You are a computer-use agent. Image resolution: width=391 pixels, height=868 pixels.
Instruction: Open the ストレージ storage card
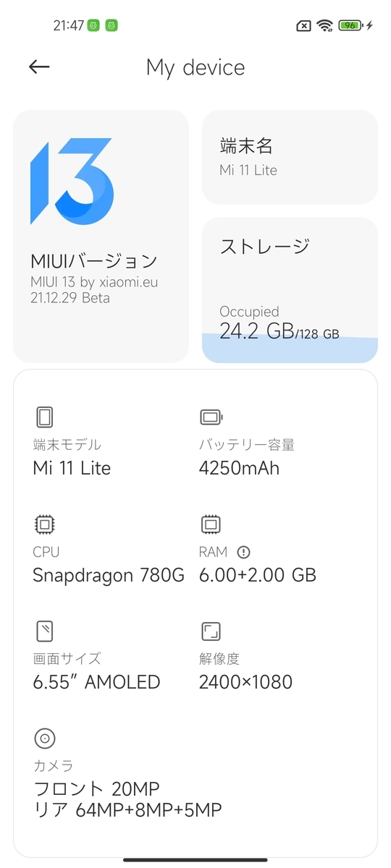point(290,290)
